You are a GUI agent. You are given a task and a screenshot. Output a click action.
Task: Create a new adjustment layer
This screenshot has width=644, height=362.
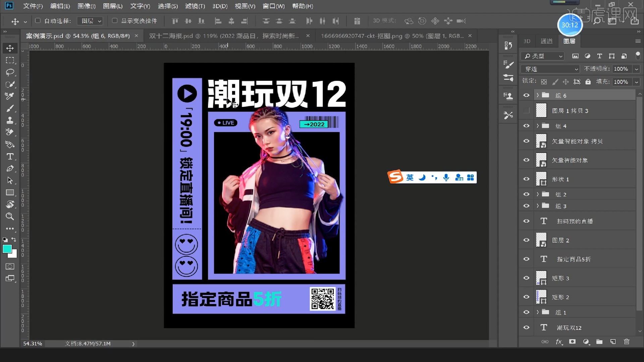click(x=586, y=342)
